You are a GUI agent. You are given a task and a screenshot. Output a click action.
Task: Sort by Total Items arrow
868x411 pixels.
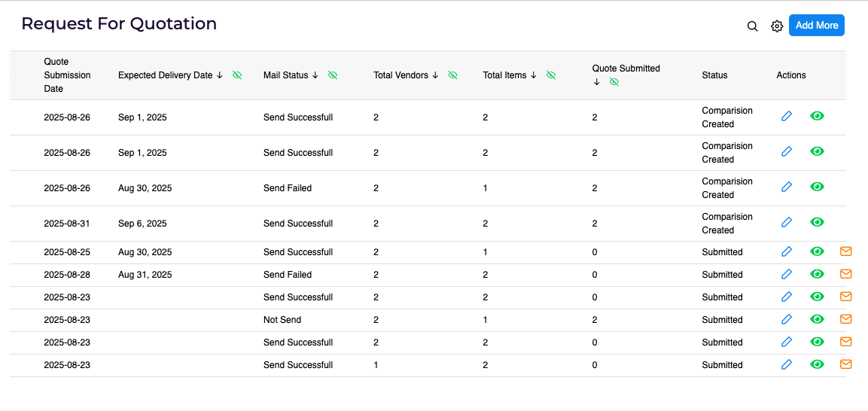tap(533, 75)
